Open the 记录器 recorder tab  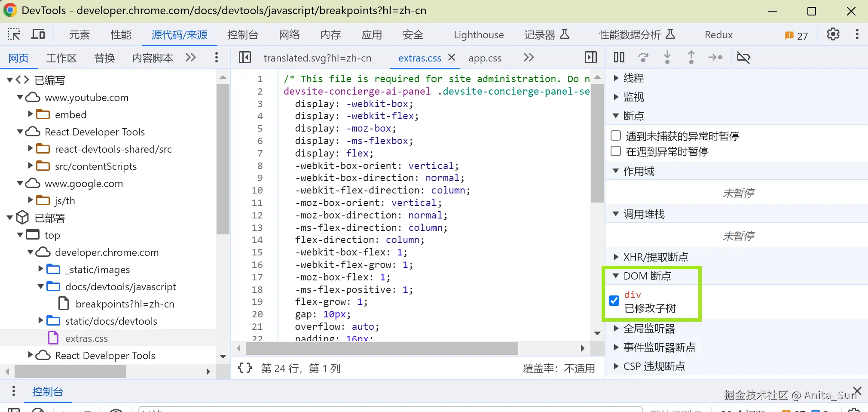coord(547,35)
